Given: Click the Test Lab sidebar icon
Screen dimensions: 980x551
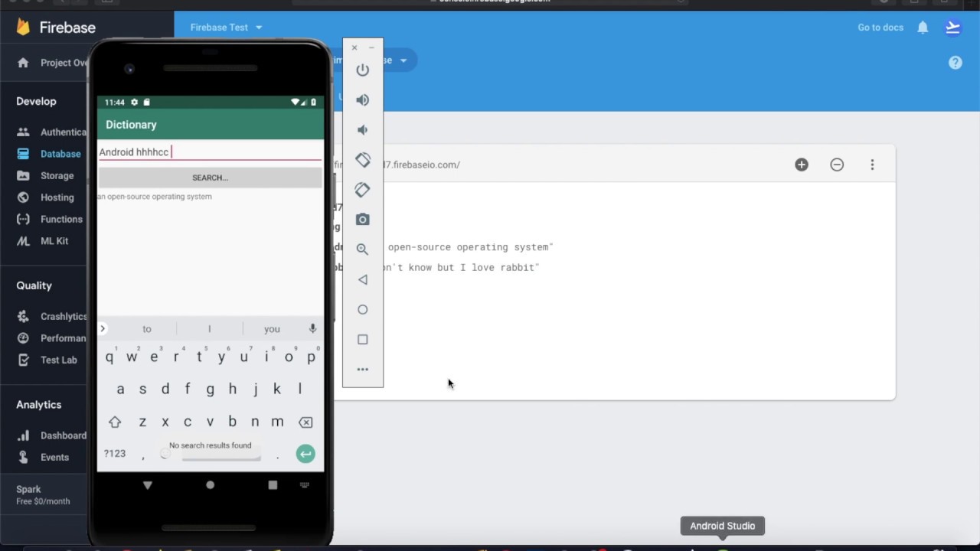Looking at the screenshot, I should pos(24,360).
